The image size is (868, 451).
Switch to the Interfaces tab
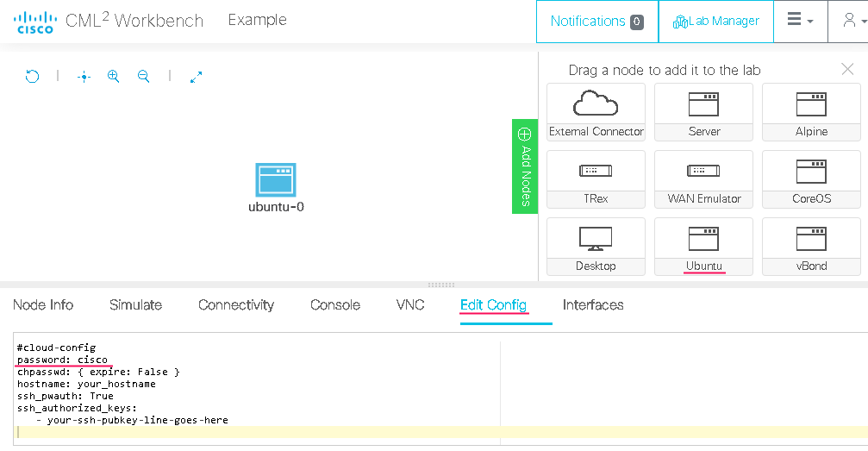point(593,305)
